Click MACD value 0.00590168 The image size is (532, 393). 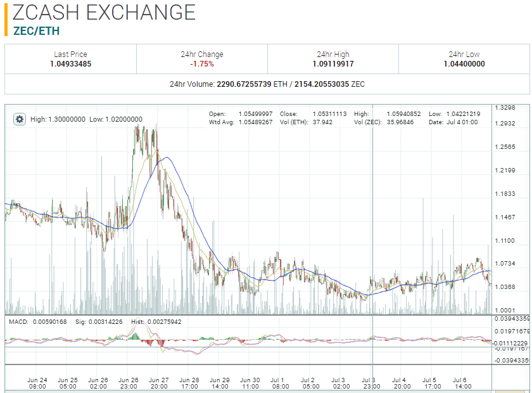point(49,321)
